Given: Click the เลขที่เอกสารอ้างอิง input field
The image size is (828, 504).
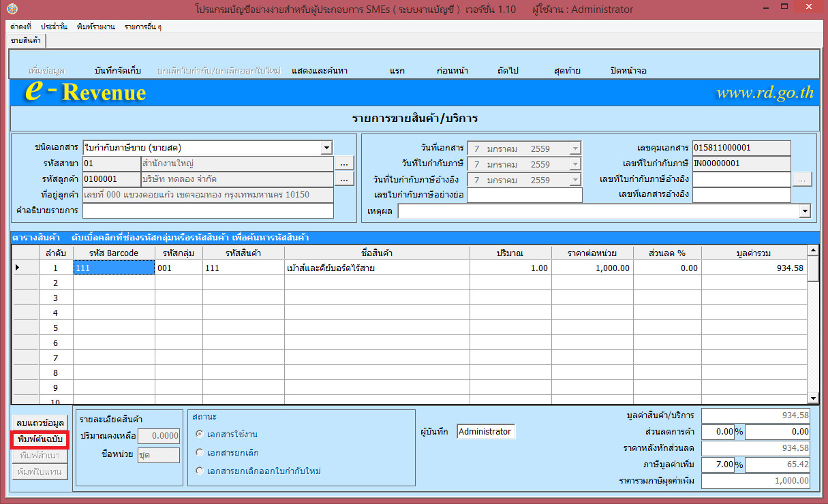Looking at the screenshot, I should (x=741, y=195).
